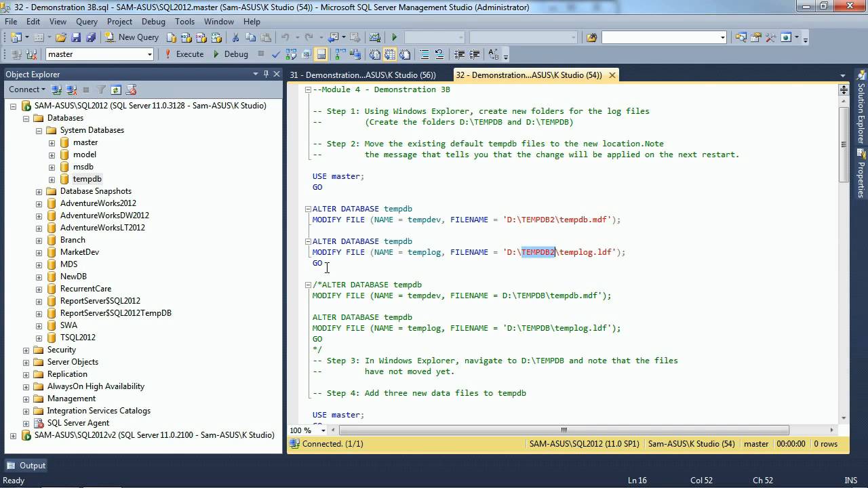Collapse the first ALTER DATABASE tempdb block
The image size is (868, 488).
(308, 209)
